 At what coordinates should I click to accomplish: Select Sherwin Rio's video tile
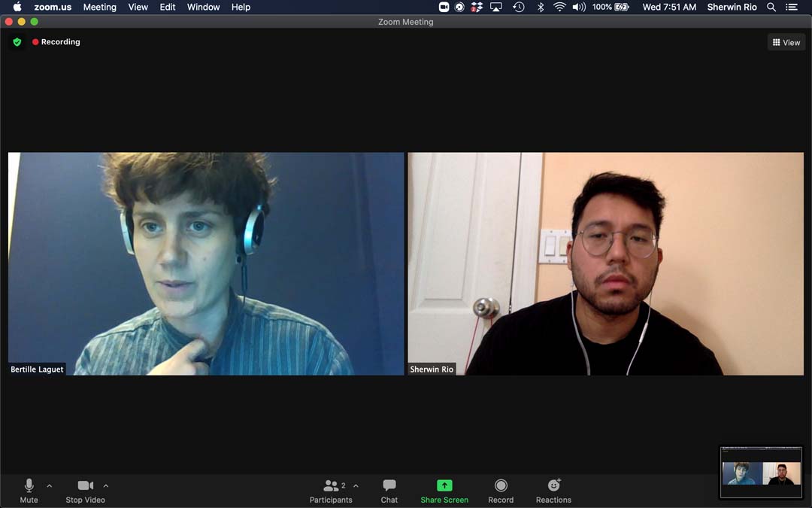[x=606, y=263]
